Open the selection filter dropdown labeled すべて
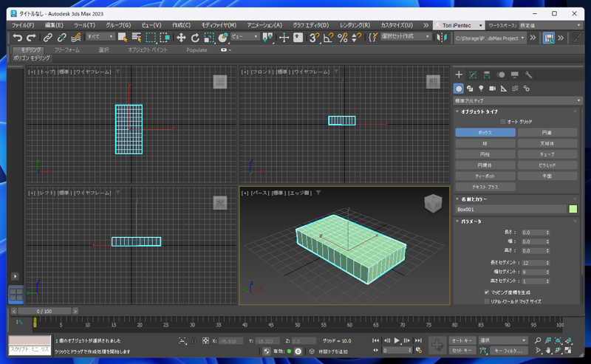The image size is (591, 364). point(100,37)
